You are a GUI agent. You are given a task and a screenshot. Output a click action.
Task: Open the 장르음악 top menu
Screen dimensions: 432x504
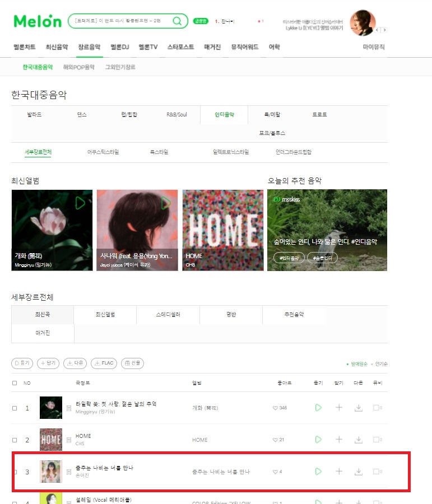click(x=89, y=47)
